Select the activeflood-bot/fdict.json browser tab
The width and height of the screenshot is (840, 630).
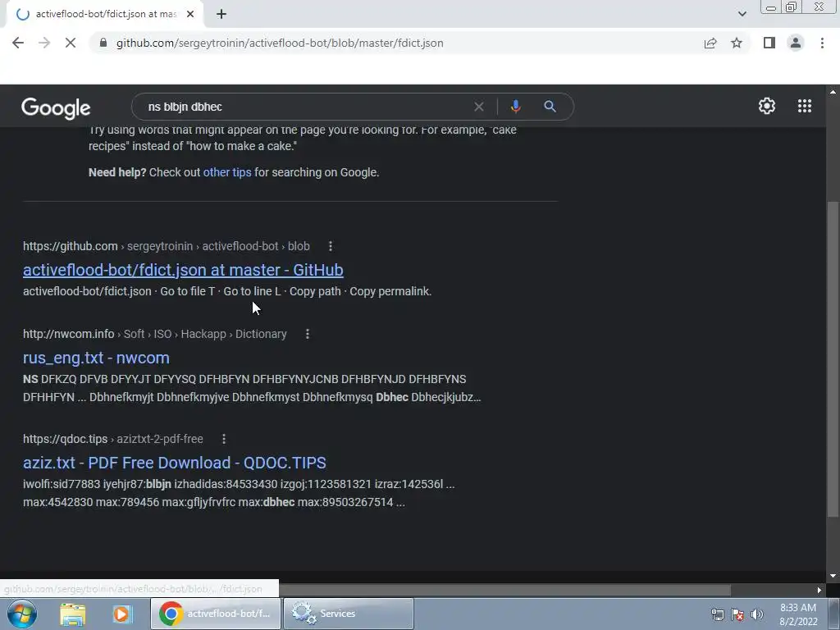(105, 14)
